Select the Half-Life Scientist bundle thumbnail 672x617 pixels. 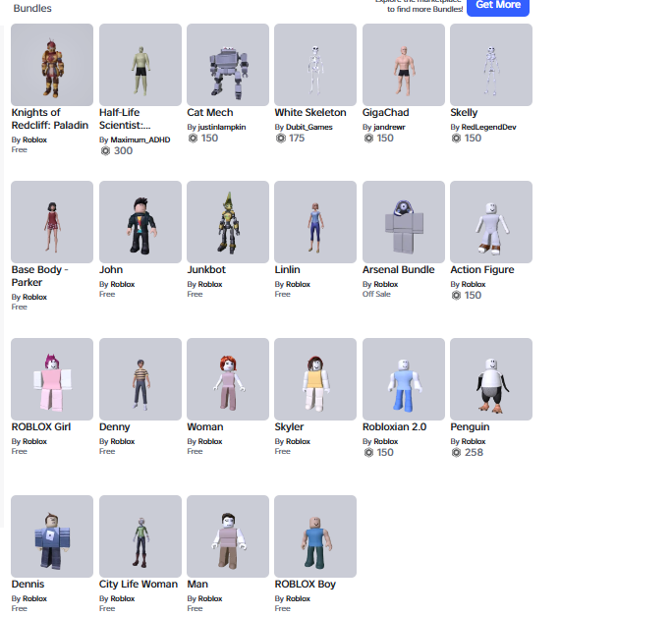[x=140, y=65]
